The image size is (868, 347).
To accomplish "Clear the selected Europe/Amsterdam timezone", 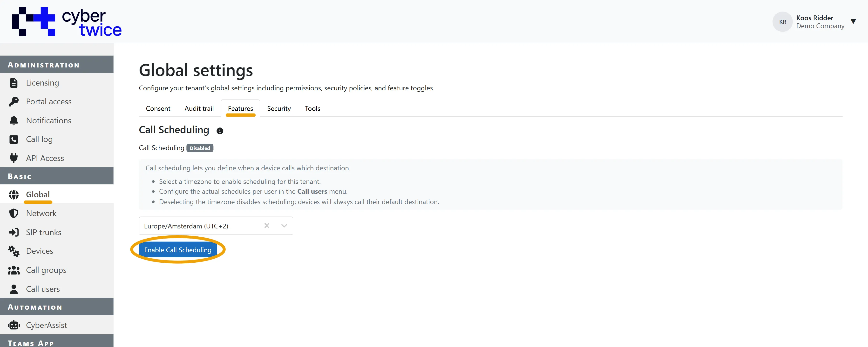I will tap(266, 226).
